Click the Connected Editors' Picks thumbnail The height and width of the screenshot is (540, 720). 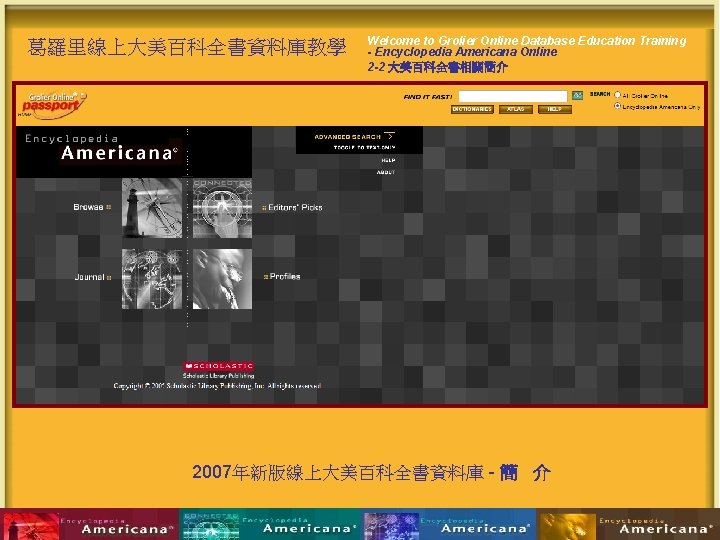222,208
